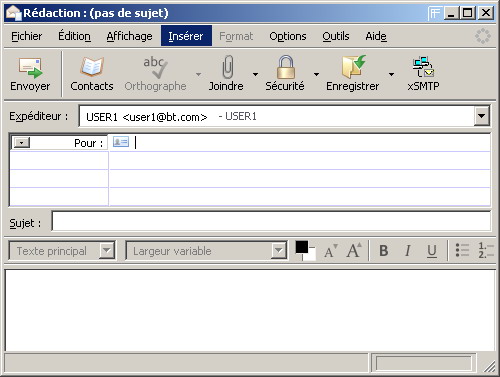Click the xSMTP toolbar icon
This screenshot has height=377, width=500.
(x=423, y=67)
